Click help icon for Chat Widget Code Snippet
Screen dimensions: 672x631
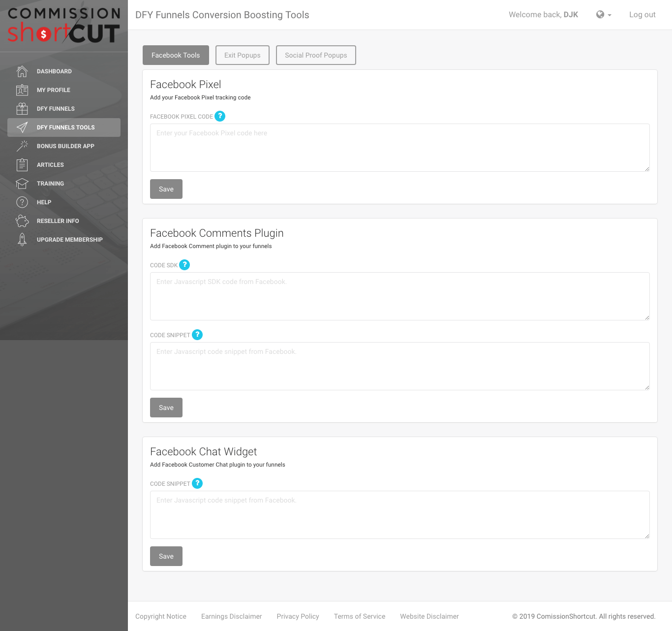[x=197, y=483]
